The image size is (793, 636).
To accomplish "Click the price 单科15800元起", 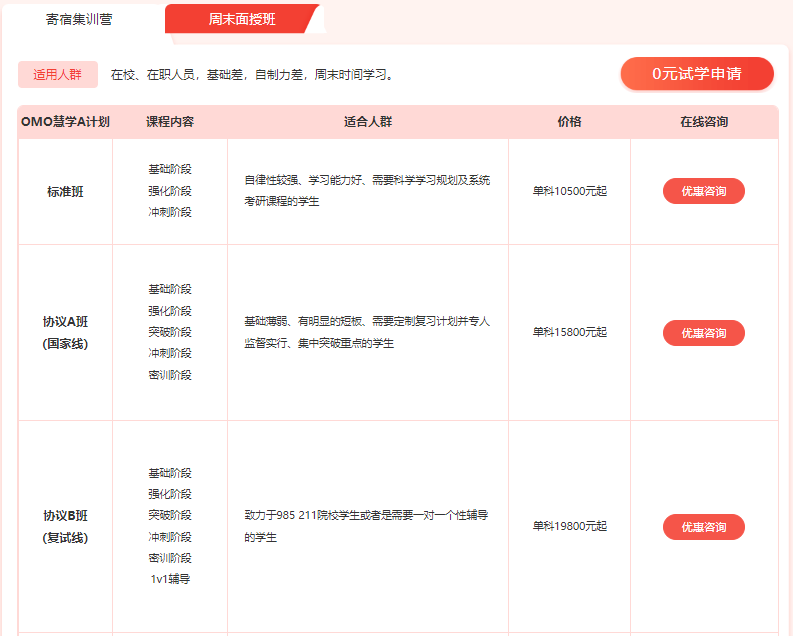I will pos(569,332).
